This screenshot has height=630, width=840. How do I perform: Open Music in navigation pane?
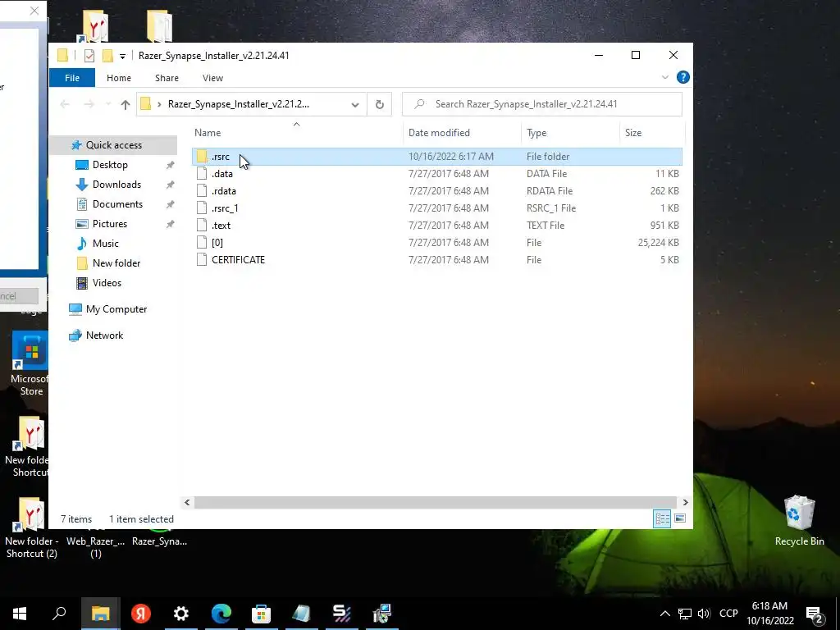106,243
